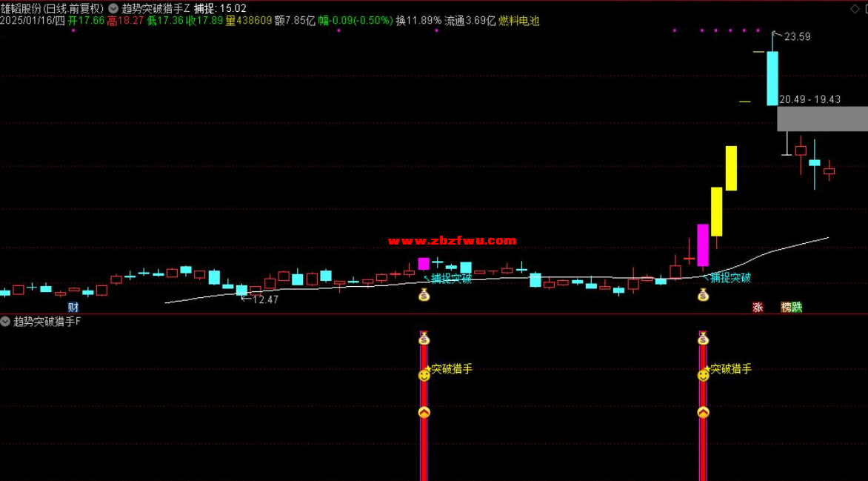Click the brown 榜 marker tag
Viewport: 868px width, 481px height.
point(786,308)
